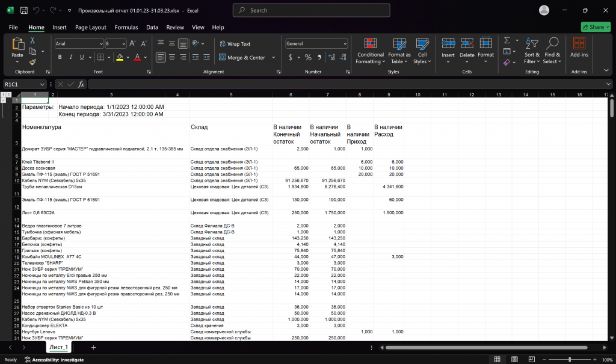The width and height of the screenshot is (616, 364).
Task: Click the Save icon in title bar
Action: pos(24,11)
